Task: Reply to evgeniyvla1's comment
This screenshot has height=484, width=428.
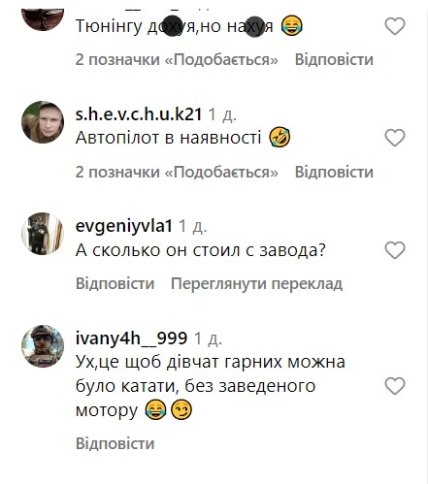Action: pyautogui.click(x=115, y=284)
